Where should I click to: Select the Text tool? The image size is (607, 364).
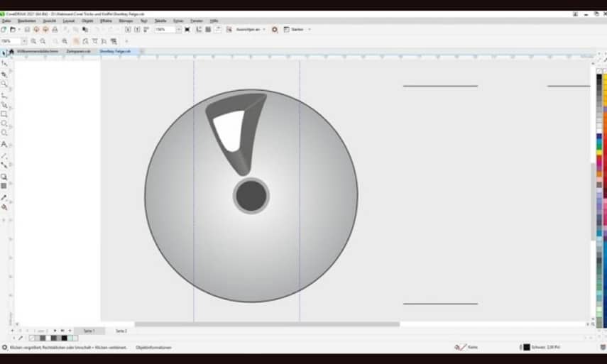[4, 144]
